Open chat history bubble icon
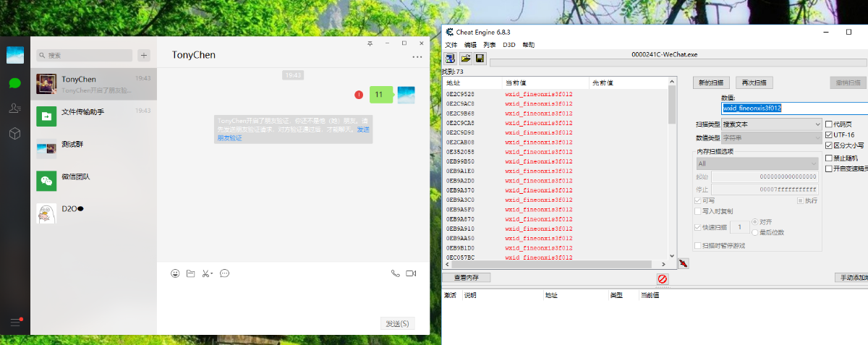The width and height of the screenshot is (868, 345). (225, 273)
